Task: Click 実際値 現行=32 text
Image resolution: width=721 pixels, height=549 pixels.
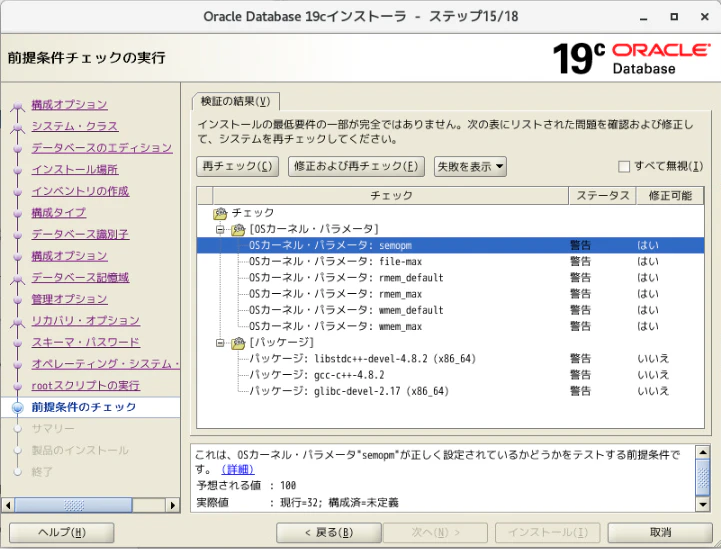Action: (298, 503)
